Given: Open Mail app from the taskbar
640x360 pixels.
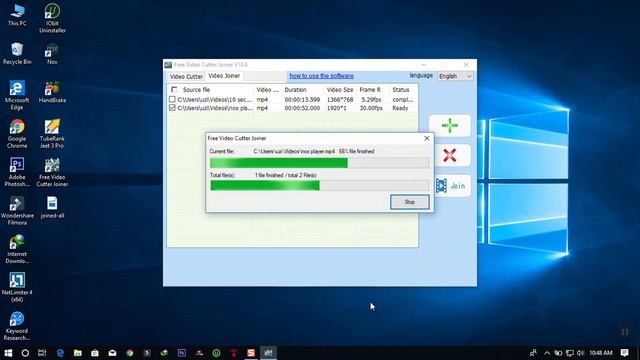Looking at the screenshot, I should coord(112,353).
